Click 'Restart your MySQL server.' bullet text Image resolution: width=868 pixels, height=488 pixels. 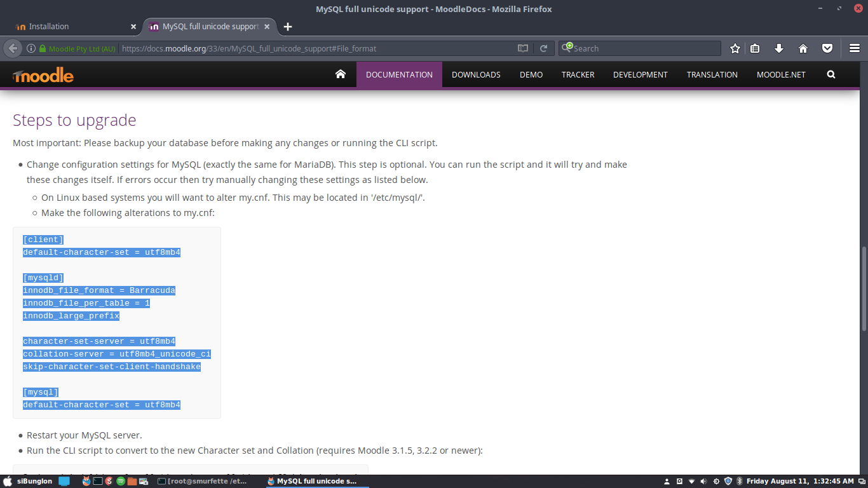[x=85, y=435]
